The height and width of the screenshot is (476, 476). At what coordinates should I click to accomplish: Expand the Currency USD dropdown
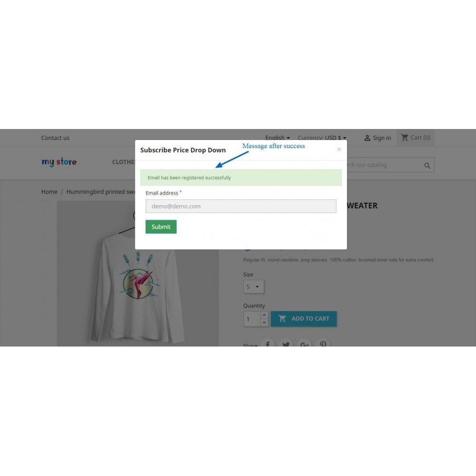[x=322, y=137]
